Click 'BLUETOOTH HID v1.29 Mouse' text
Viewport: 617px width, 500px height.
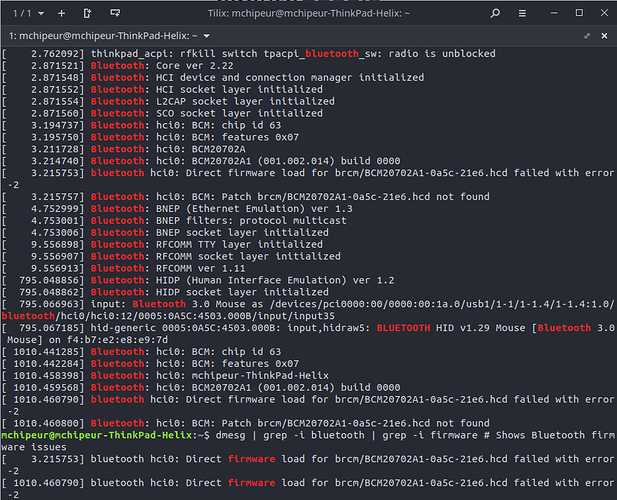(x=451, y=328)
